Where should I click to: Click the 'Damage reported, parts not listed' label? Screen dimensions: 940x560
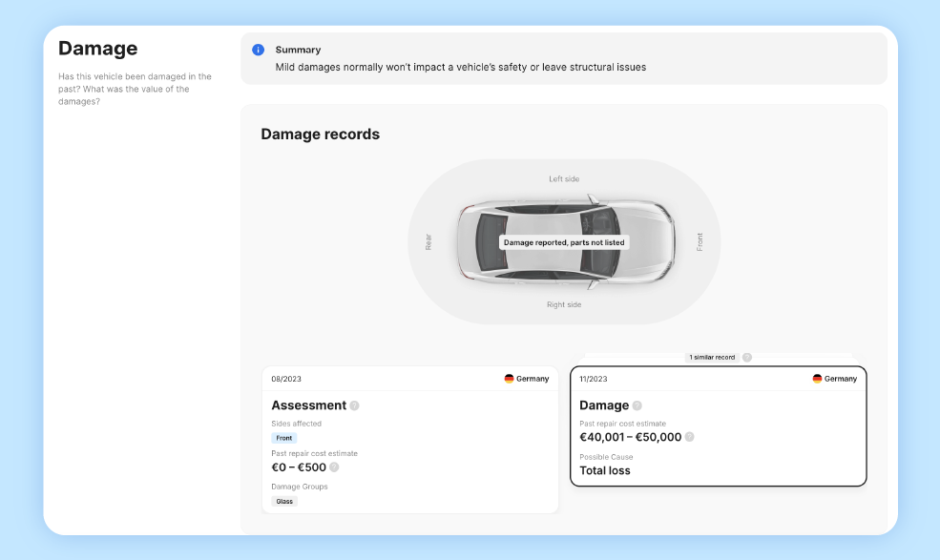[564, 242]
